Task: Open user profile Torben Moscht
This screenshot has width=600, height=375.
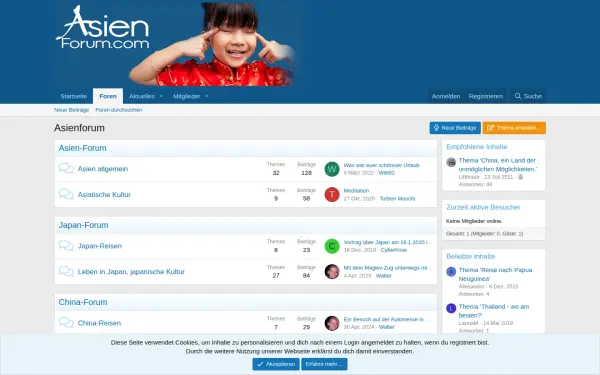Action: point(397,199)
